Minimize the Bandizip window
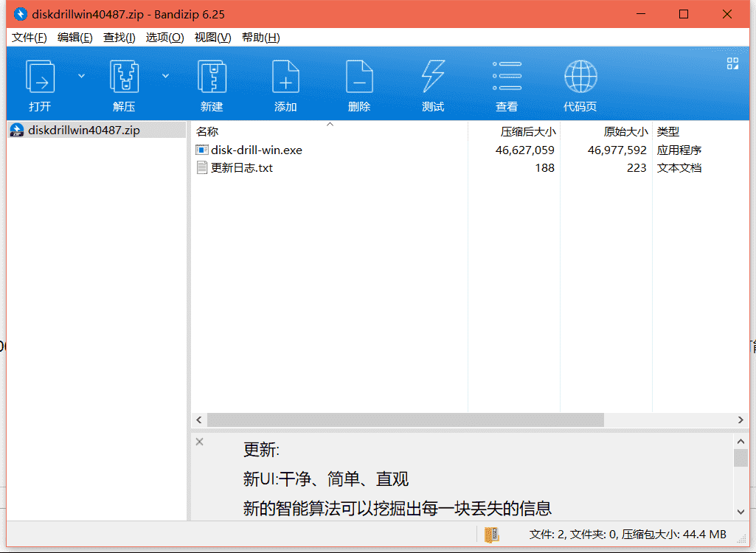The image size is (756, 553). (x=641, y=14)
